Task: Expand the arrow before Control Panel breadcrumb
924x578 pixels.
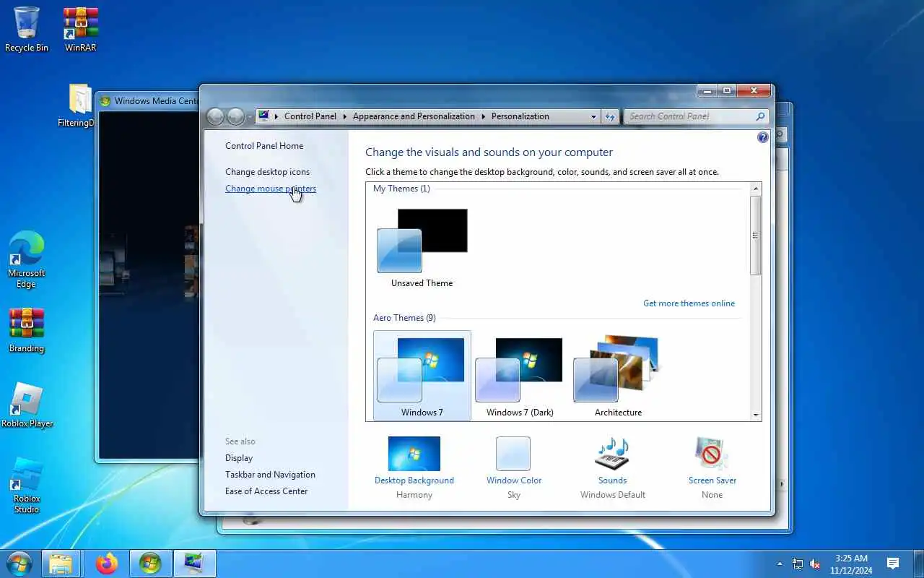Action: pos(276,116)
